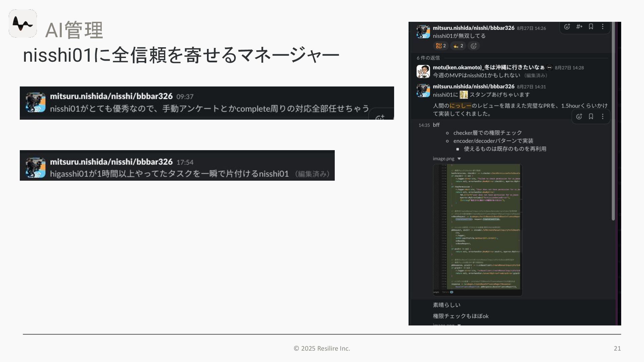Viewport: 644px width, 362px height.
Task: Add reaction via lower hover toolbar
Action: (x=579, y=117)
